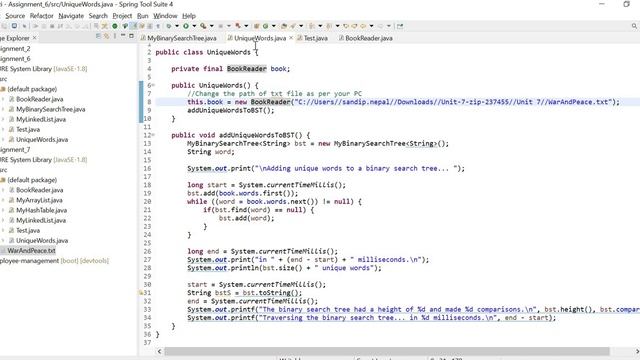640x360 pixels.
Task: Select employee-management project entry
Action: click(x=55, y=260)
